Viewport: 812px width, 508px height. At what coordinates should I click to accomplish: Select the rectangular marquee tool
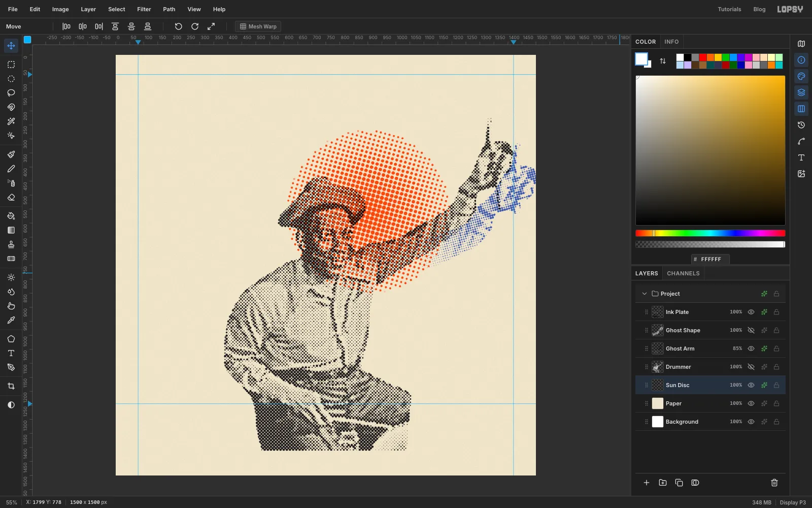tap(11, 65)
